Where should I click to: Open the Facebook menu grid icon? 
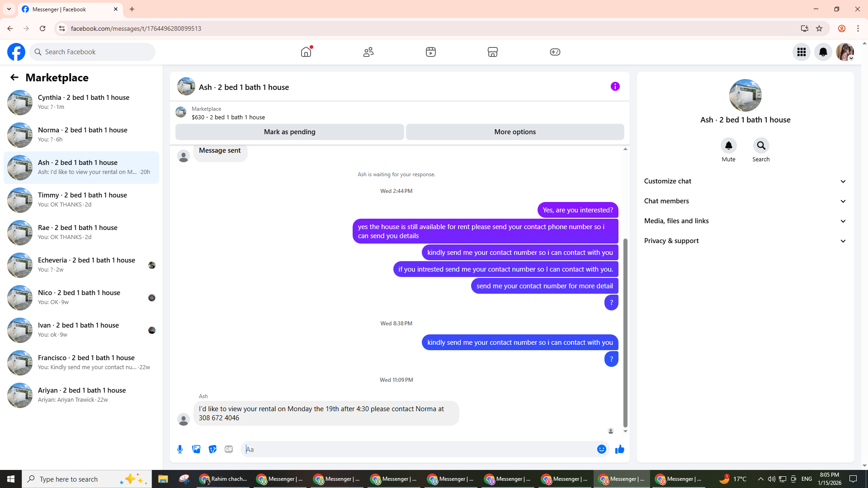[801, 52]
